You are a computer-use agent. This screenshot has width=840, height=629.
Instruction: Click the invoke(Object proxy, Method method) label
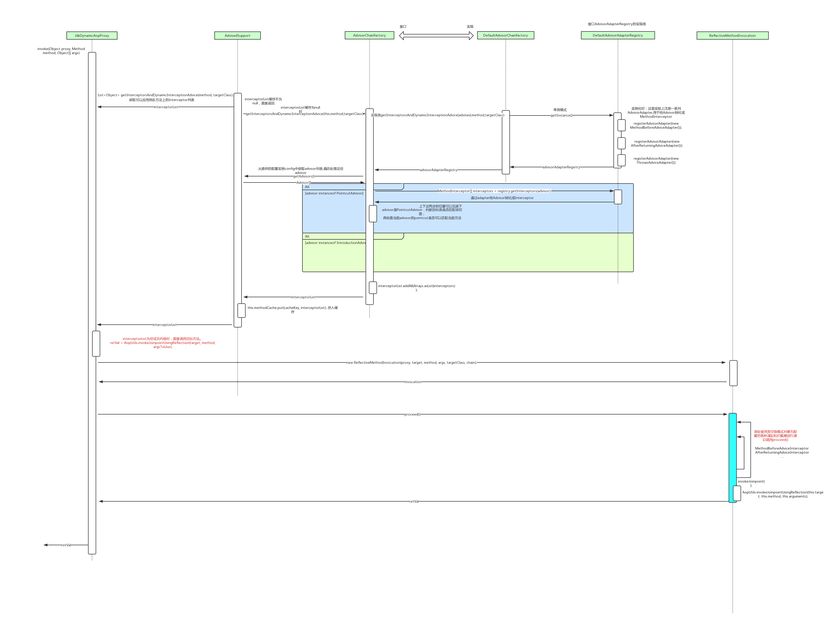pos(61,51)
